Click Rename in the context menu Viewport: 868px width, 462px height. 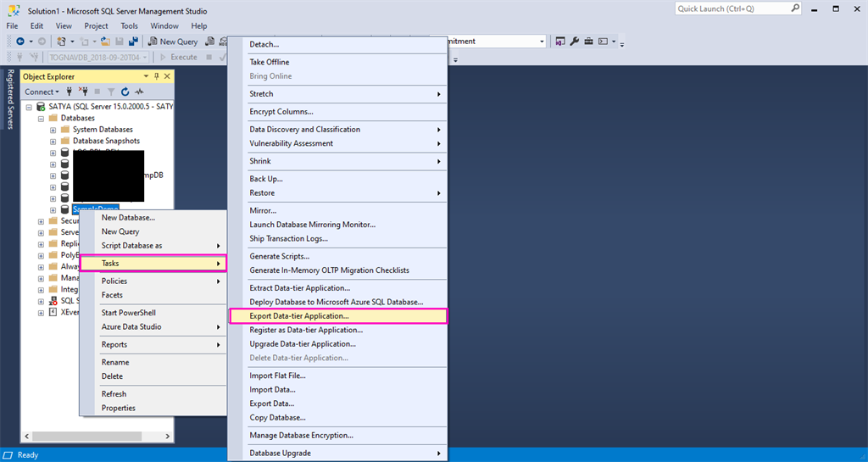click(x=153, y=363)
